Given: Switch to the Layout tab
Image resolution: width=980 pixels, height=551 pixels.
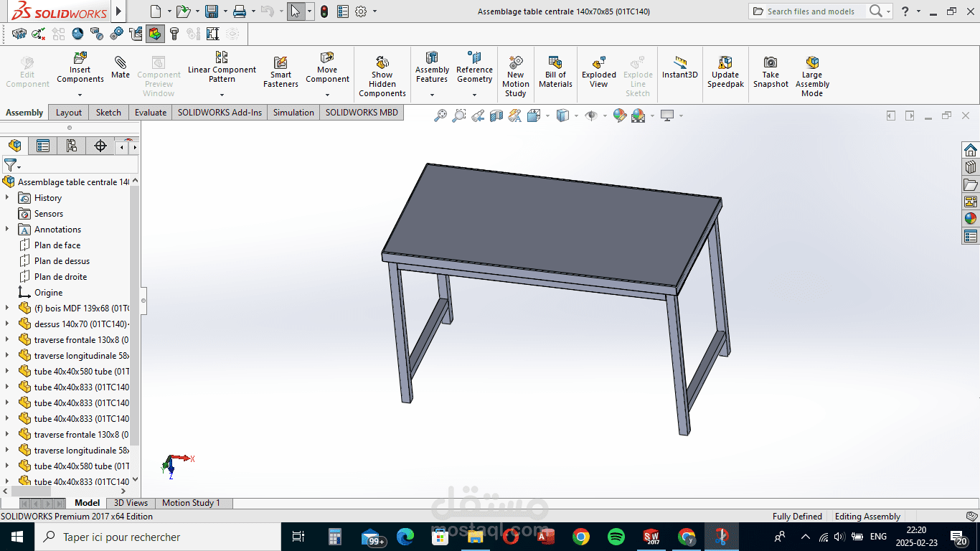Looking at the screenshot, I should click(69, 112).
